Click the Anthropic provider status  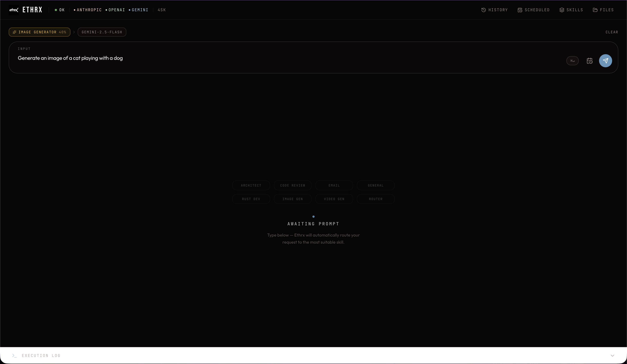click(88, 10)
